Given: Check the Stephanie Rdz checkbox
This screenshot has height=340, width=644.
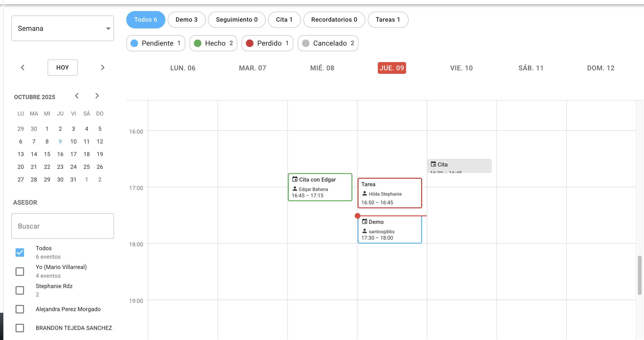Looking at the screenshot, I should (20, 290).
